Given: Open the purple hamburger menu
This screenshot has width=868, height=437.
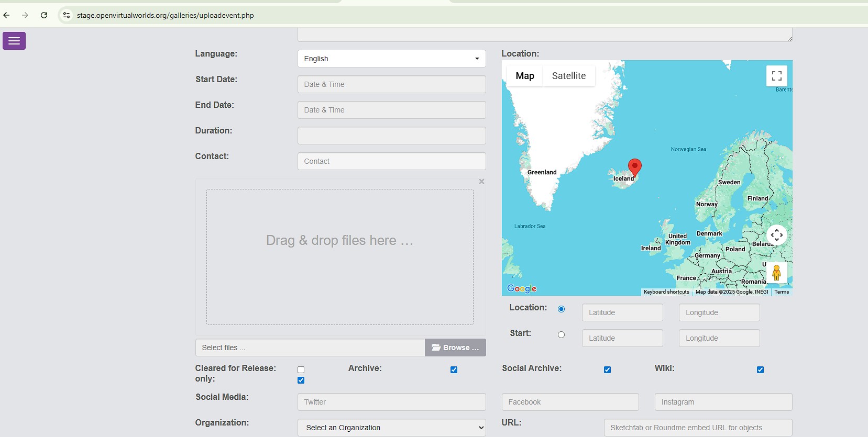Looking at the screenshot, I should pos(14,41).
